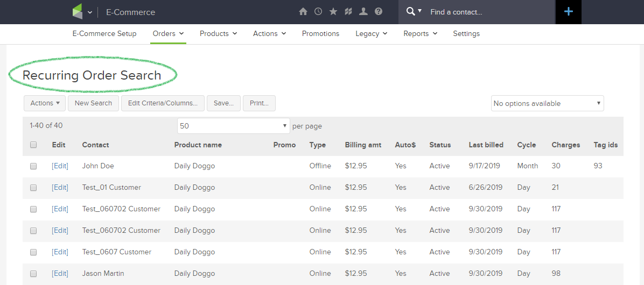Click the green Keap logo icon

(78, 11)
